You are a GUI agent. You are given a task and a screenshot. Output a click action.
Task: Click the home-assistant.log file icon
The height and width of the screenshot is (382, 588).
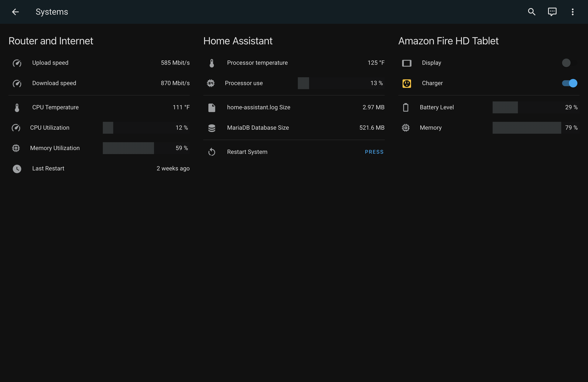[x=212, y=108]
